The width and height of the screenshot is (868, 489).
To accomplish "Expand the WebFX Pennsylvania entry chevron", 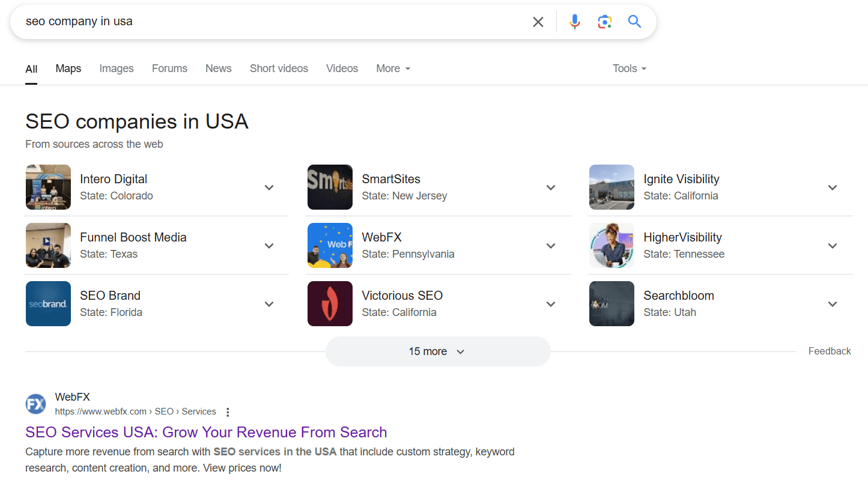I will click(x=551, y=246).
